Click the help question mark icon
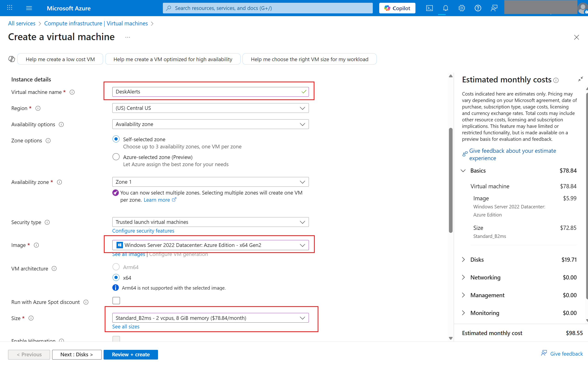588x369 pixels. [x=478, y=8]
